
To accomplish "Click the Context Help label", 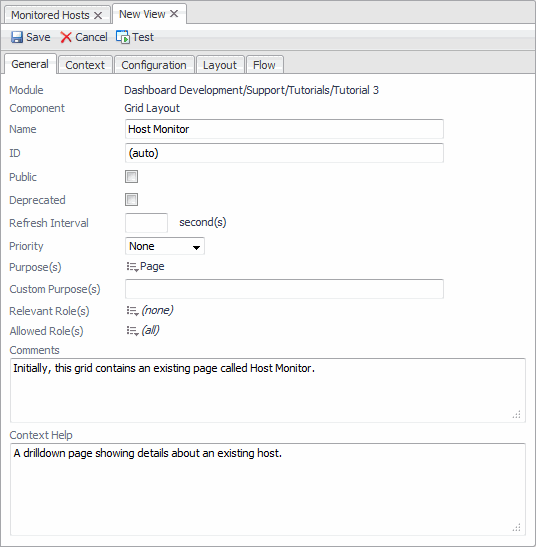I will click(41, 435).
